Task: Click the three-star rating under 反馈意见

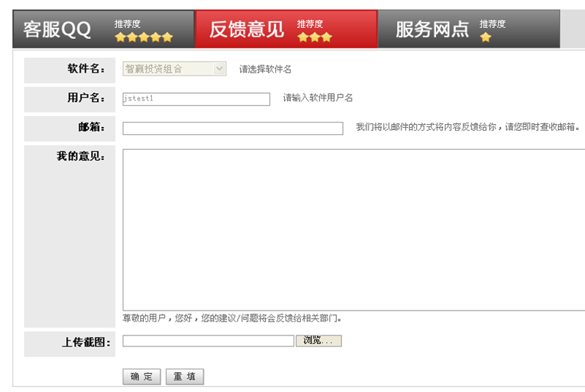Action: pyautogui.click(x=314, y=37)
